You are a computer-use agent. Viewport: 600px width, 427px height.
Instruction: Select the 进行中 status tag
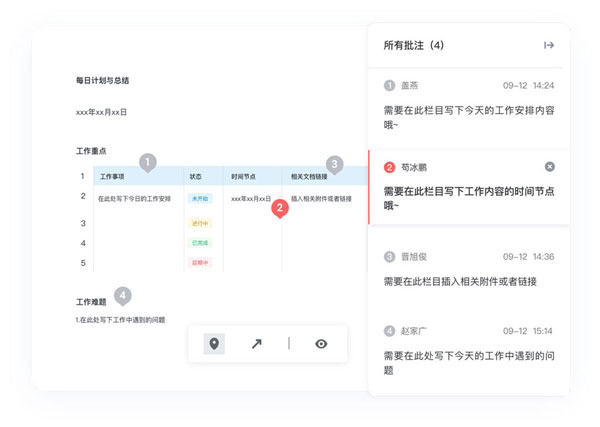(x=198, y=223)
